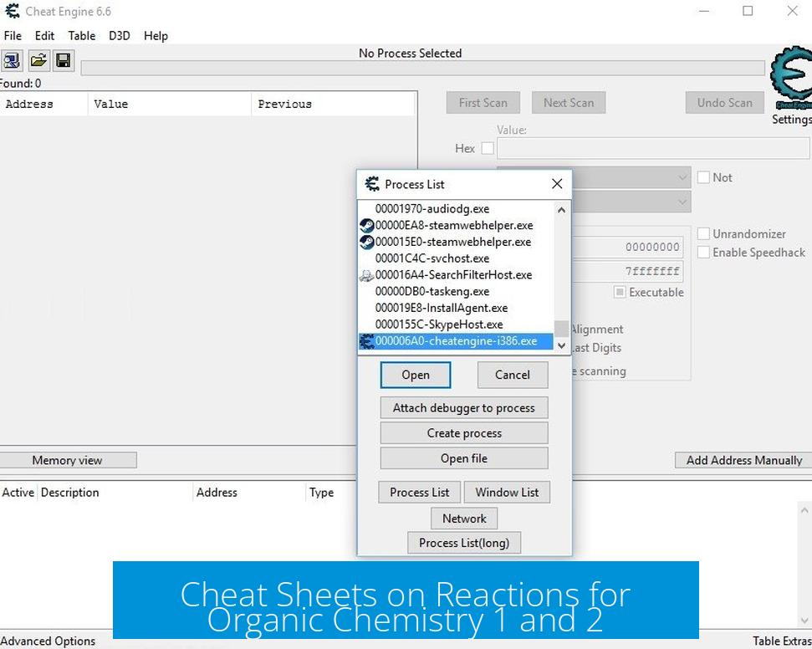Click the Open button in Process List
The height and width of the screenshot is (649, 812).
pos(416,375)
